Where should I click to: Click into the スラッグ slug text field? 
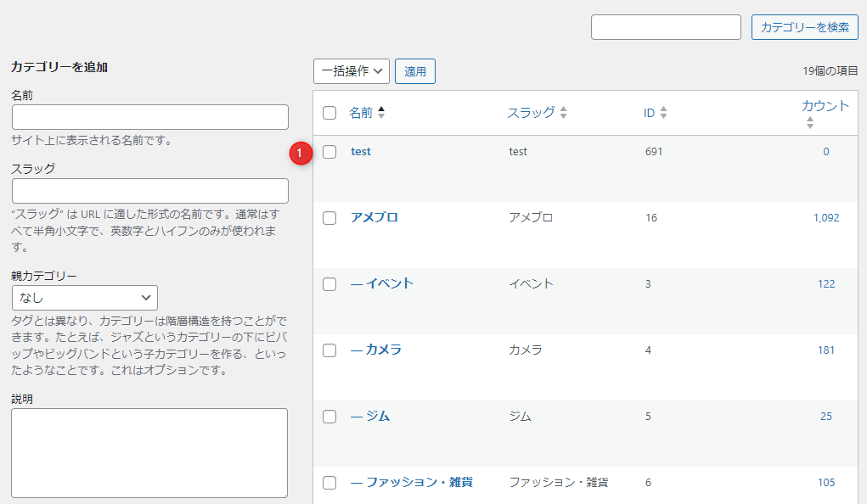150,191
